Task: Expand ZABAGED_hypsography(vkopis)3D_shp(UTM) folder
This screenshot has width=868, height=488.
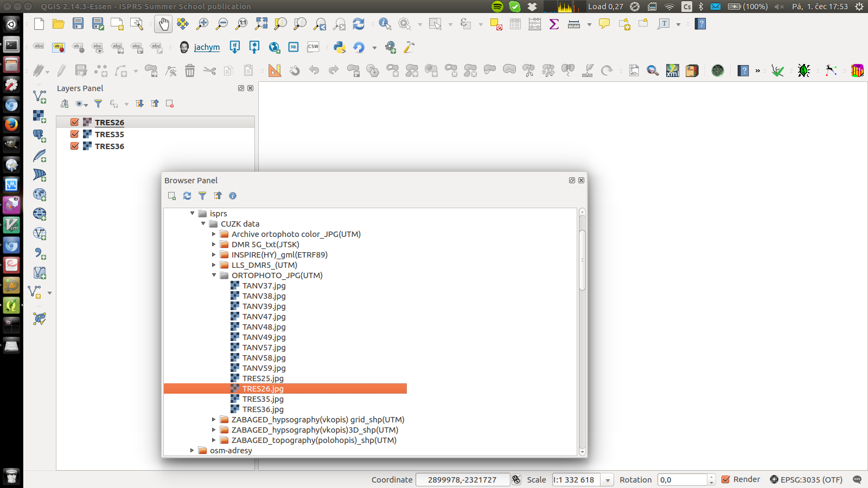Action: (214, 430)
